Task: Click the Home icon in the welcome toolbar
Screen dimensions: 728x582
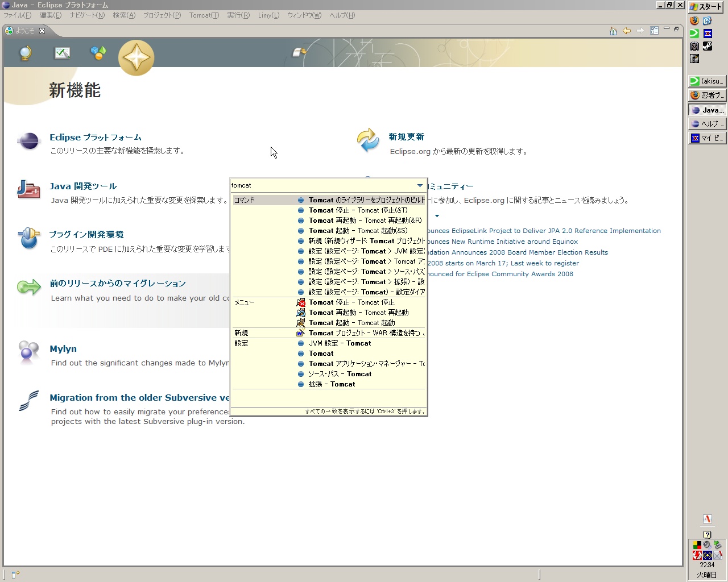Action: click(613, 31)
